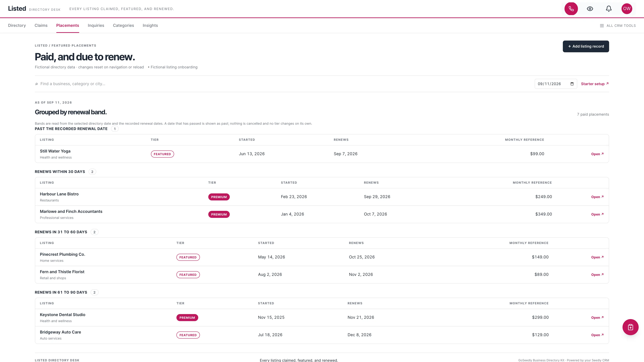Open notifications bell icon
The image size is (644, 362).
coord(608,9)
